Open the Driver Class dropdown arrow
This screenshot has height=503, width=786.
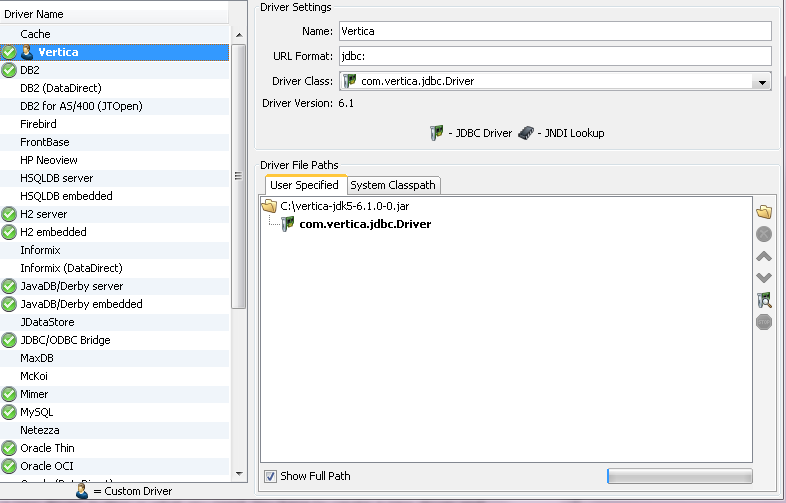(x=762, y=82)
